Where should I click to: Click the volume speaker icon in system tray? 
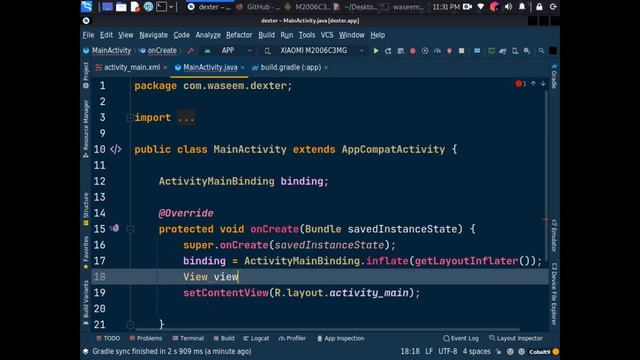[508, 7]
